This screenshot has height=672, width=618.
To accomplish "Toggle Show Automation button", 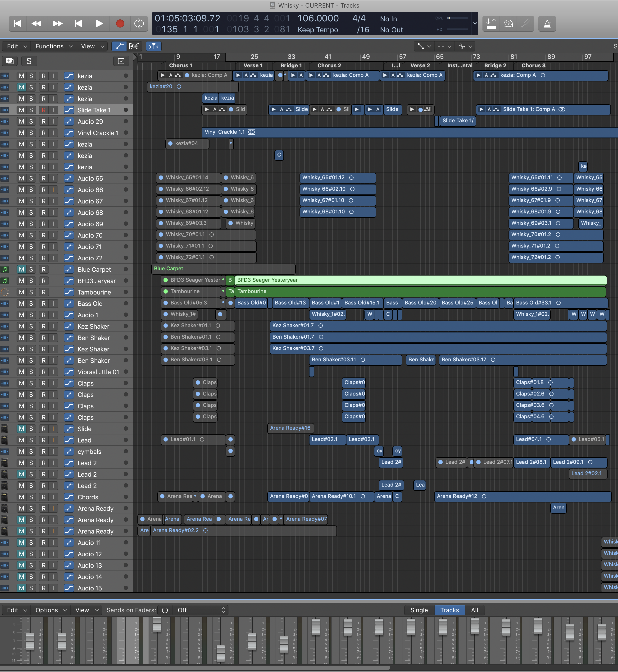I will pos(119,46).
